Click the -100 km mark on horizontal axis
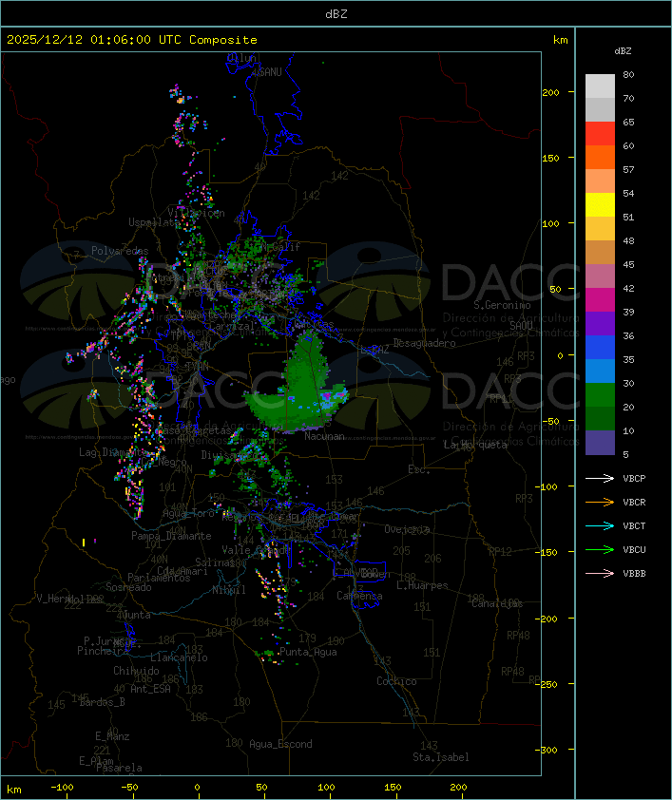 [62, 788]
